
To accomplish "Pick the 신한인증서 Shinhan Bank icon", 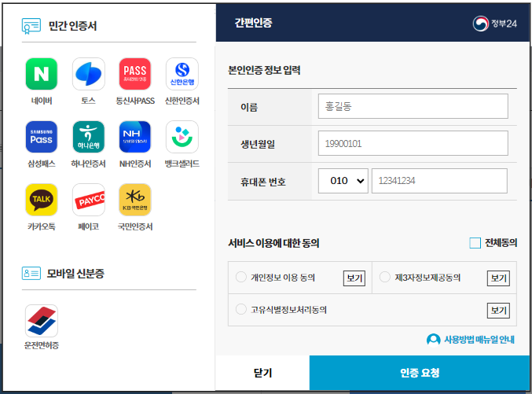I will pyautogui.click(x=182, y=74).
